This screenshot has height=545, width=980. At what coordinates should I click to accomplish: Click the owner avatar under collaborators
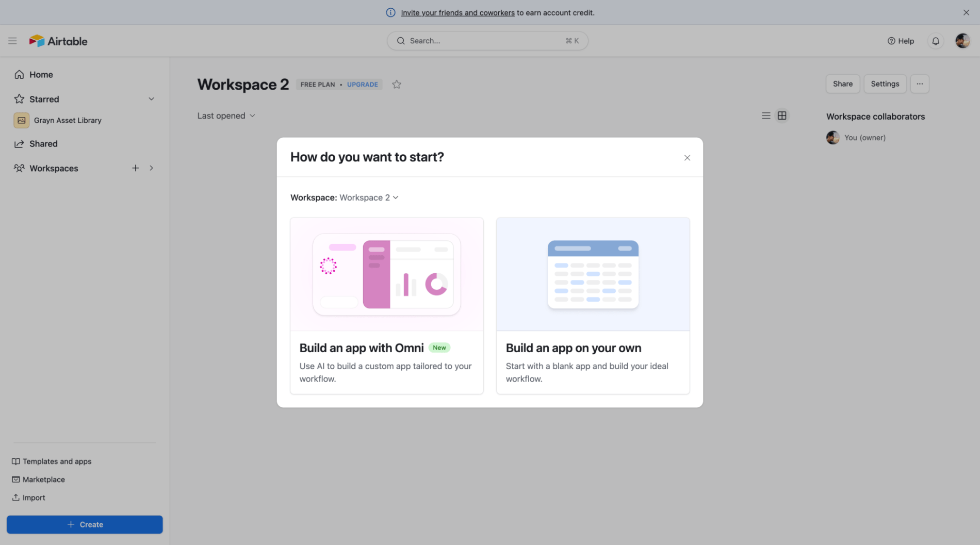pyautogui.click(x=832, y=138)
